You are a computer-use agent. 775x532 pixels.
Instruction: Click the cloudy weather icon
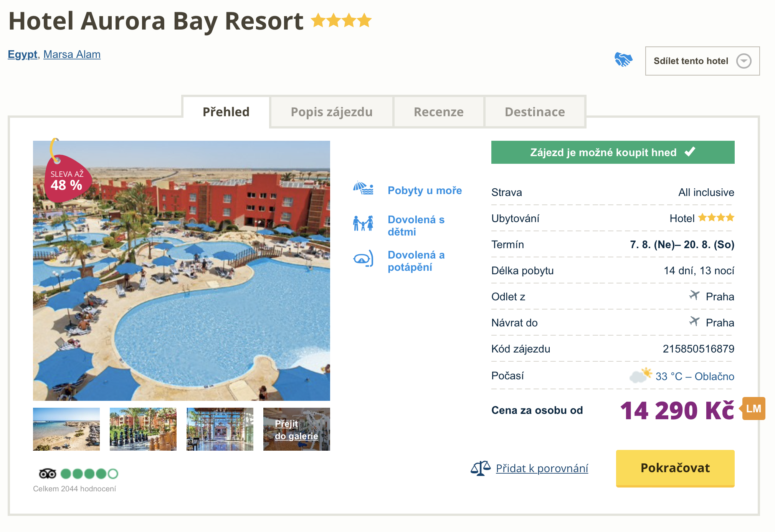tap(640, 375)
